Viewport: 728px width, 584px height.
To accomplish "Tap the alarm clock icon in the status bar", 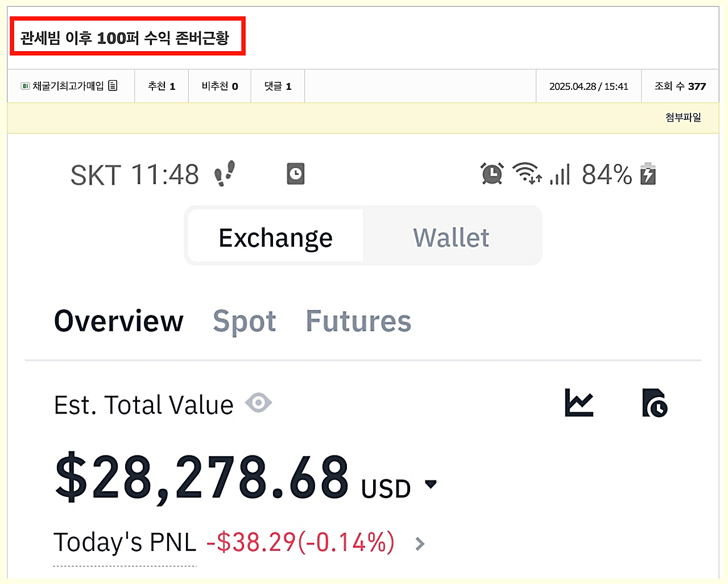I will click(x=492, y=173).
